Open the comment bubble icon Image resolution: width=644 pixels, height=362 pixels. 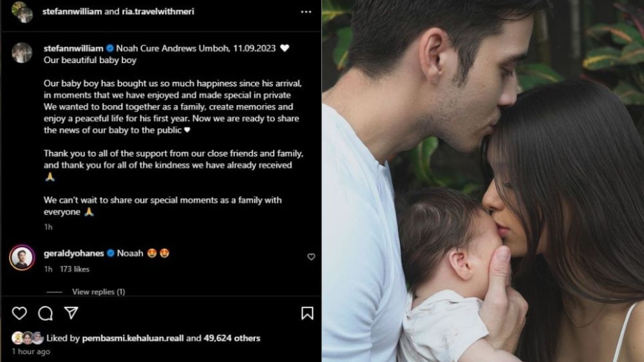tap(45, 313)
